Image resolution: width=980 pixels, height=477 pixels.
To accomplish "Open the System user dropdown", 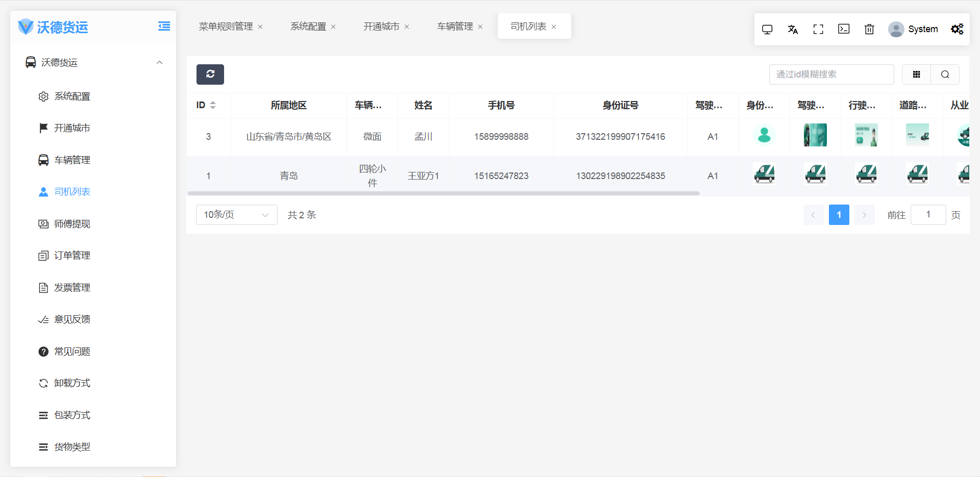I will (x=913, y=30).
